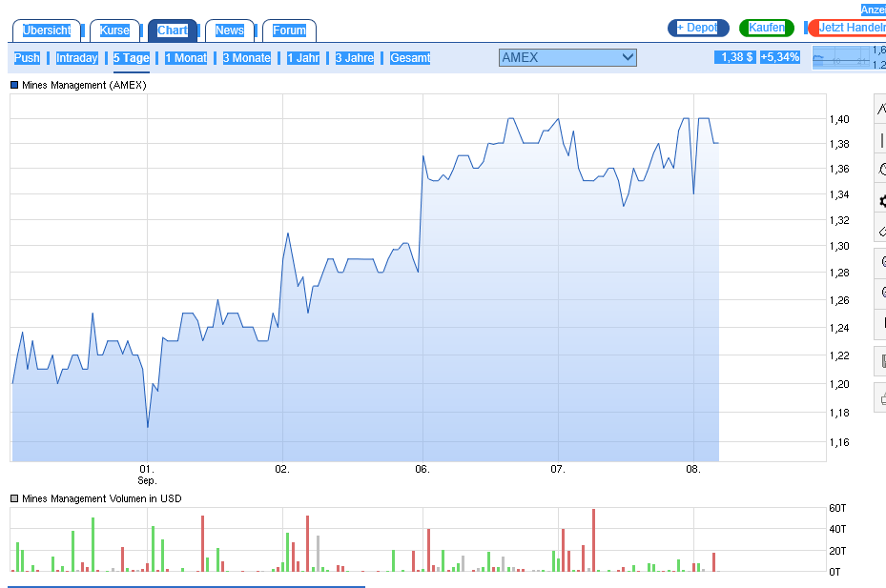886x588 pixels.
Task: Click the 1,22 price axis label
Action: tap(839, 355)
